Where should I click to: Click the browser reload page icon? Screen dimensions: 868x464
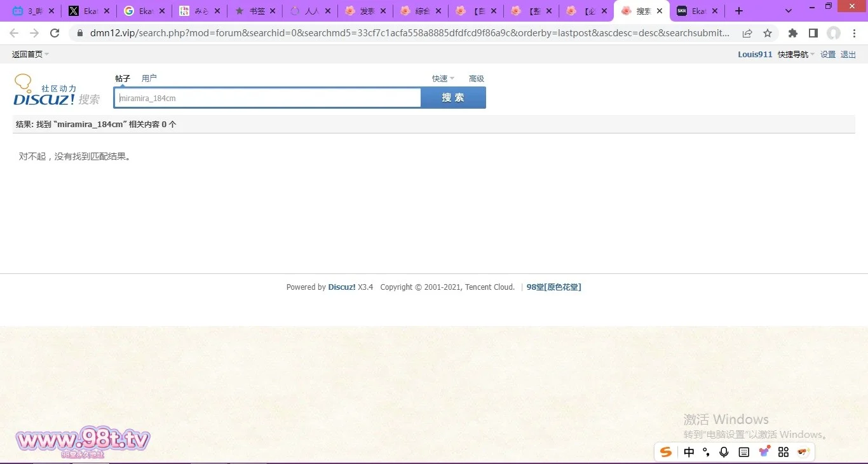coord(55,33)
